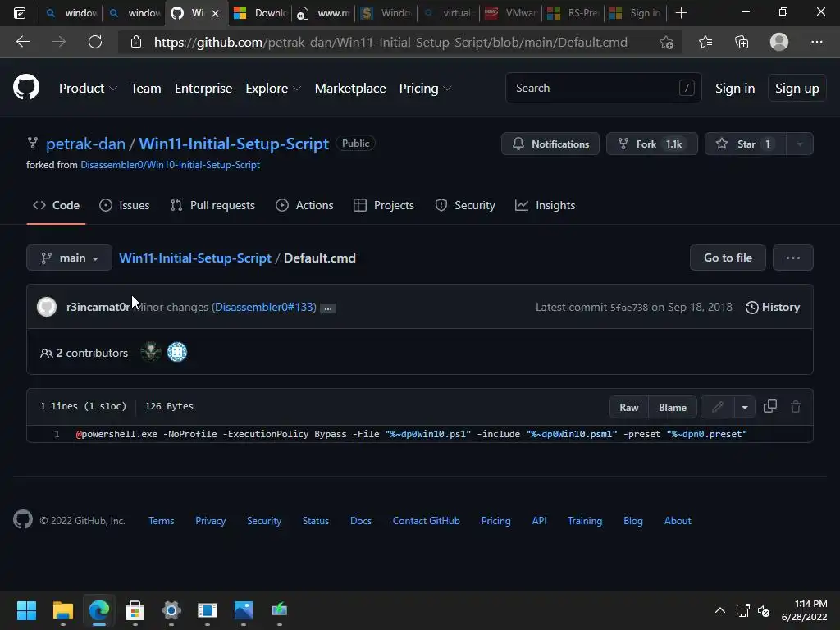Open the Security repository tab
Viewport: 840px width, 630px height.
(465, 205)
